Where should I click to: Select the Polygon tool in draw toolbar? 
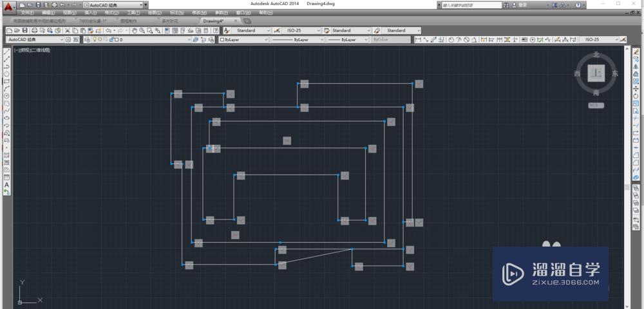coord(6,74)
